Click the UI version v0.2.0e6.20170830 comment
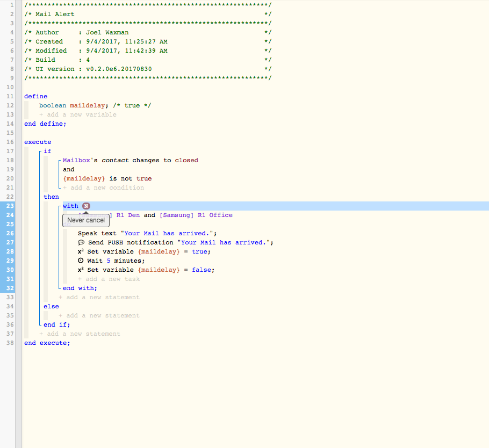 (x=148, y=69)
